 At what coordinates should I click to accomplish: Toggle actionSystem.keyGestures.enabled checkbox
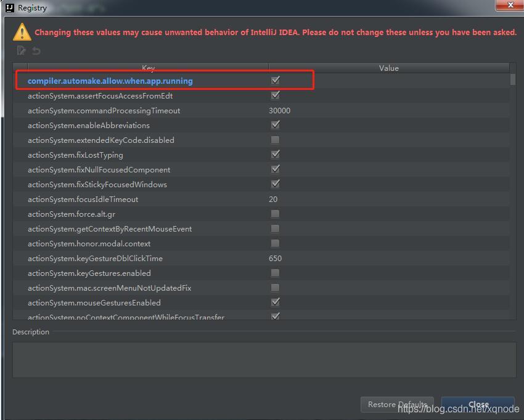click(x=276, y=273)
